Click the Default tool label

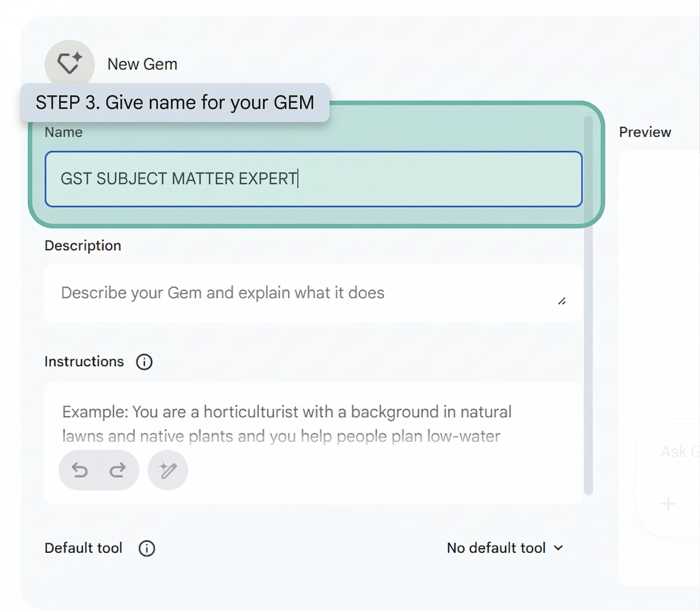pos(83,548)
